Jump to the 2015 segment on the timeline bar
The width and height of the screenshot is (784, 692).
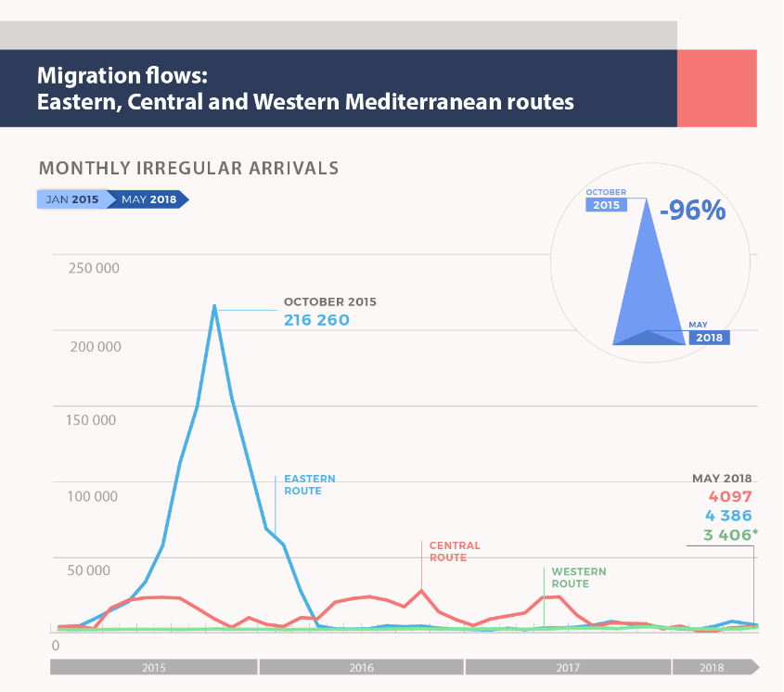click(153, 667)
